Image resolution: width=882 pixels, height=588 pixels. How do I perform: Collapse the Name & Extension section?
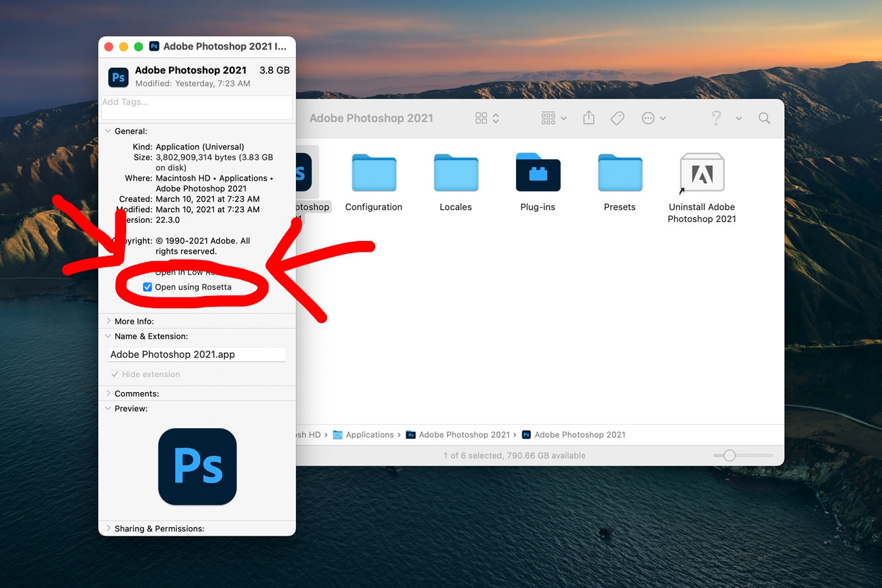[108, 336]
